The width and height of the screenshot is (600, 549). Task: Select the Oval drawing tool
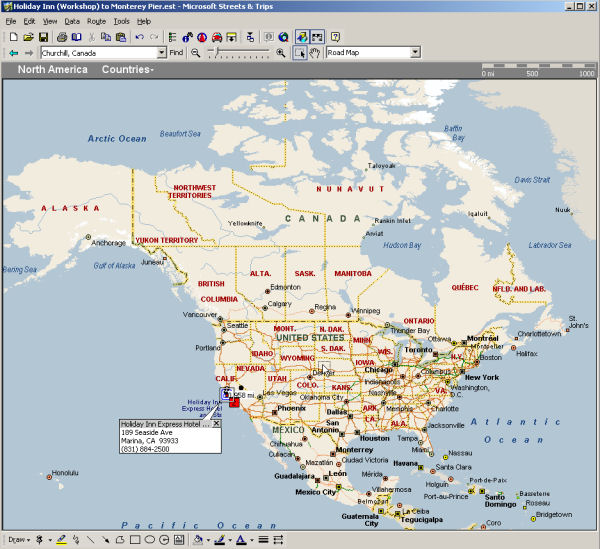pyautogui.click(x=150, y=540)
